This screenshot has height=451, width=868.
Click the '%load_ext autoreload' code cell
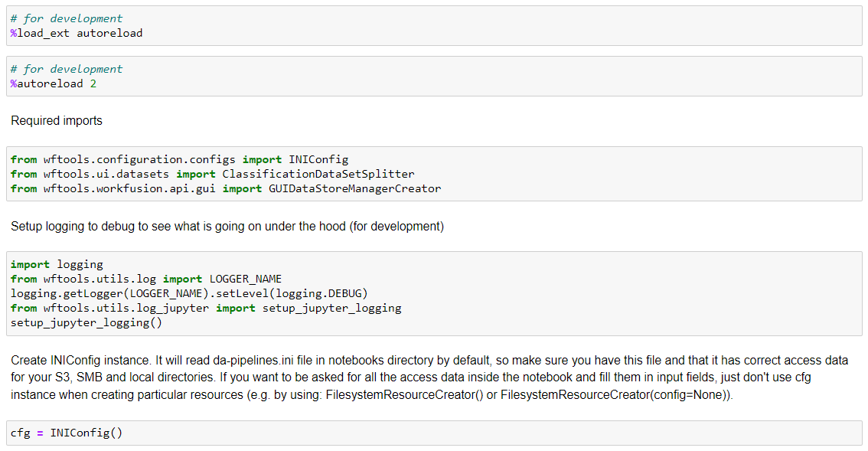434,25
